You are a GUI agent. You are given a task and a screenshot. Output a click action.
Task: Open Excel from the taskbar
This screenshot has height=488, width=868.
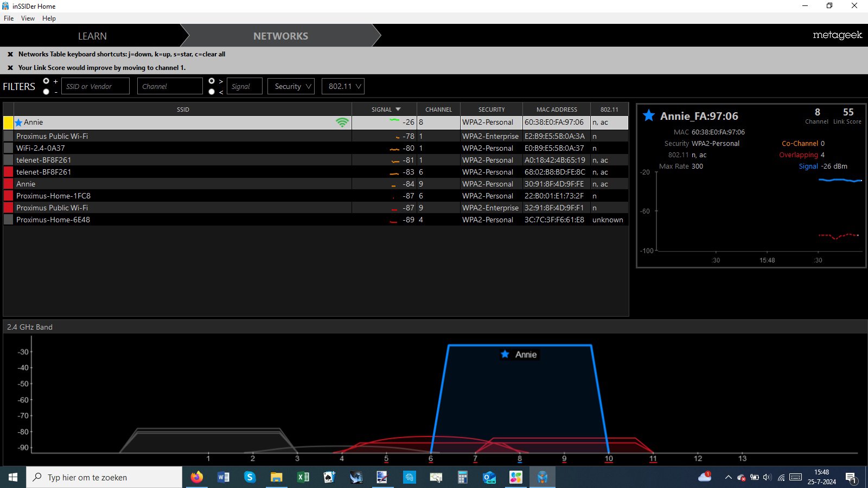(303, 477)
